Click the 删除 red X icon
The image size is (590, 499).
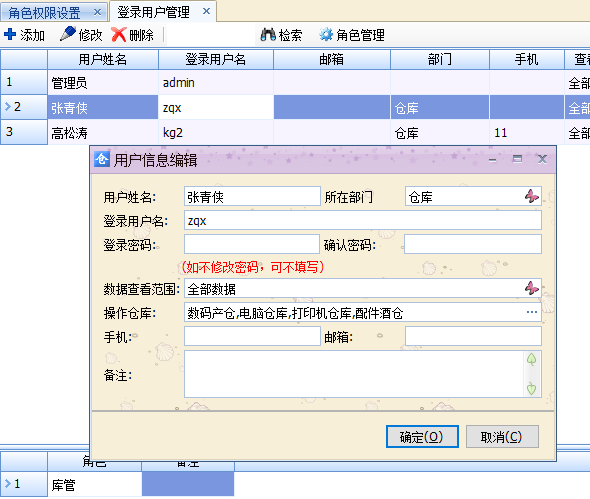click(119, 35)
